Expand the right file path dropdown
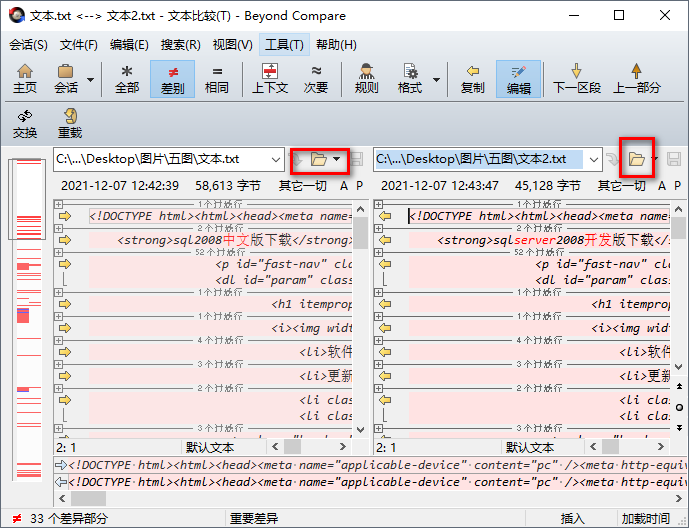This screenshot has width=689, height=528. pyautogui.click(x=594, y=159)
